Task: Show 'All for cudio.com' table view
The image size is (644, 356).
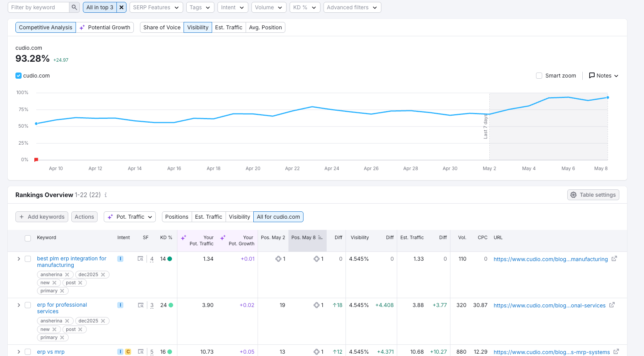Action: point(278,217)
